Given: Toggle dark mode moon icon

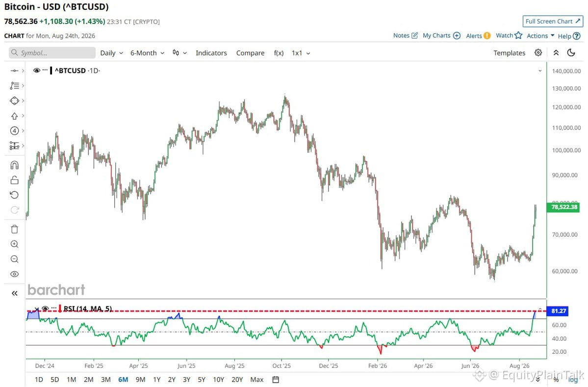Looking at the screenshot, I should click(571, 53).
